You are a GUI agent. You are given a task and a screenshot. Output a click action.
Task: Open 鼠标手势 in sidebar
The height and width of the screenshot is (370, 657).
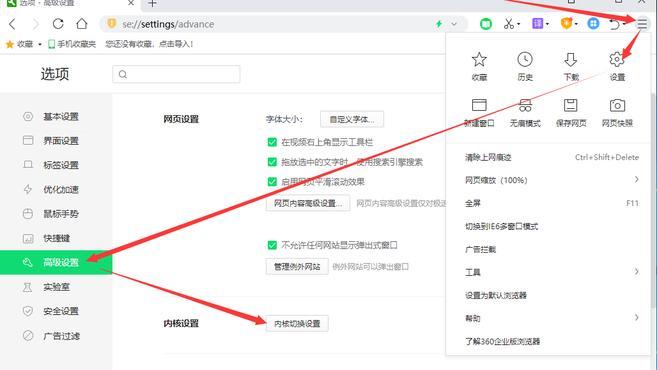(x=56, y=214)
